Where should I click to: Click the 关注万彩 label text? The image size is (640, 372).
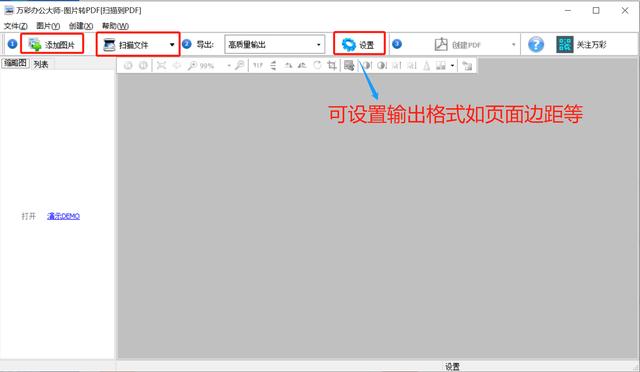click(591, 45)
